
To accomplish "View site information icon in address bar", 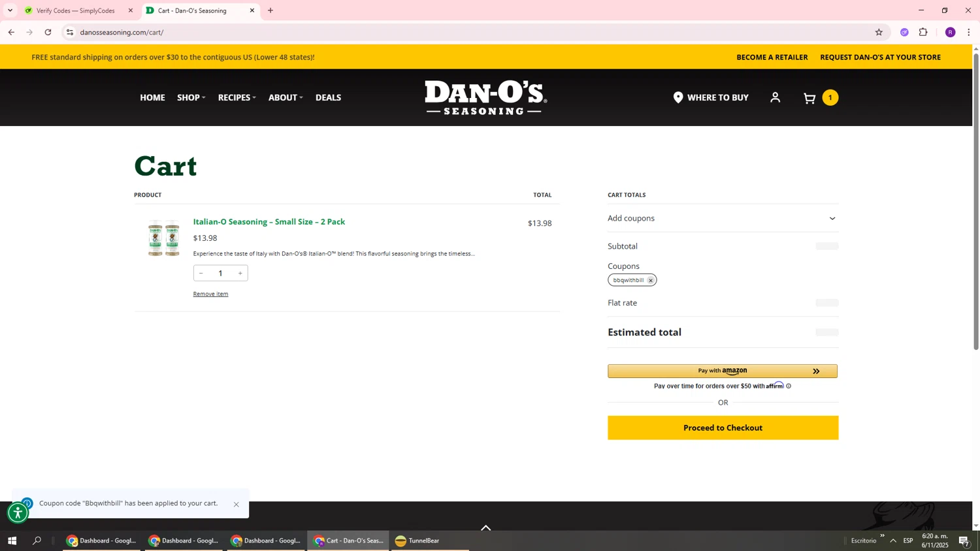I will tap(70, 32).
